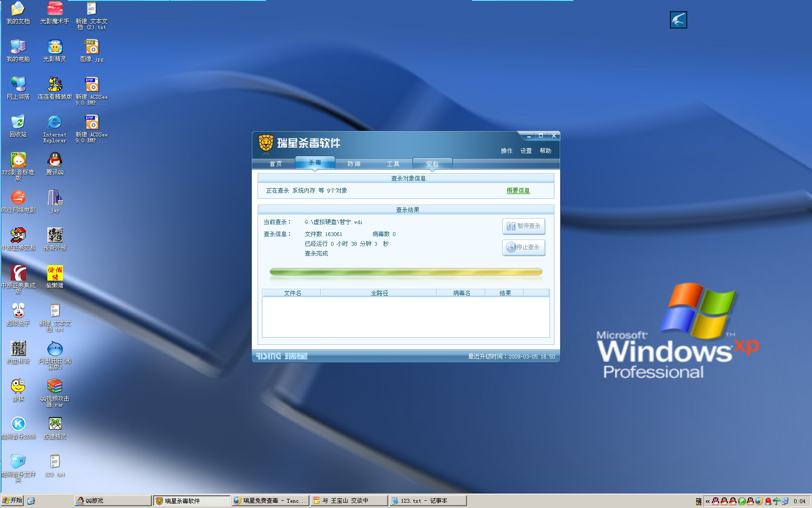Select the 按键精灵 desktop icon
Screen dimensions: 812x508
coord(55,428)
